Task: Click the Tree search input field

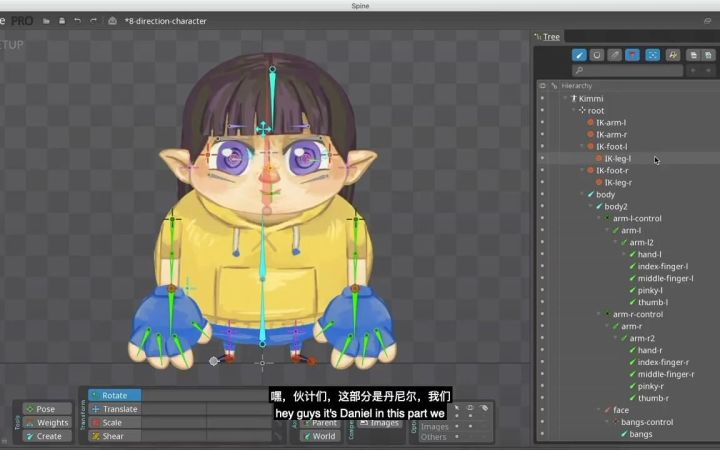Action: click(627, 70)
